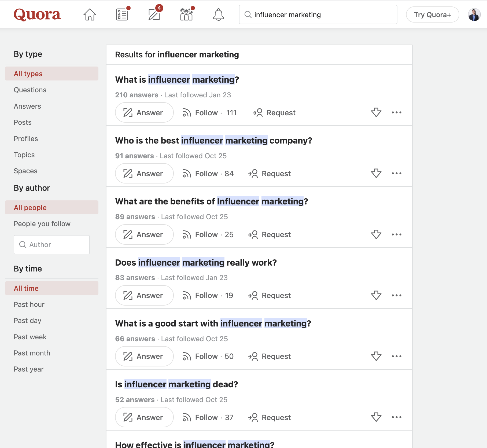
Task: Click the Quora logo
Action: point(37,14)
